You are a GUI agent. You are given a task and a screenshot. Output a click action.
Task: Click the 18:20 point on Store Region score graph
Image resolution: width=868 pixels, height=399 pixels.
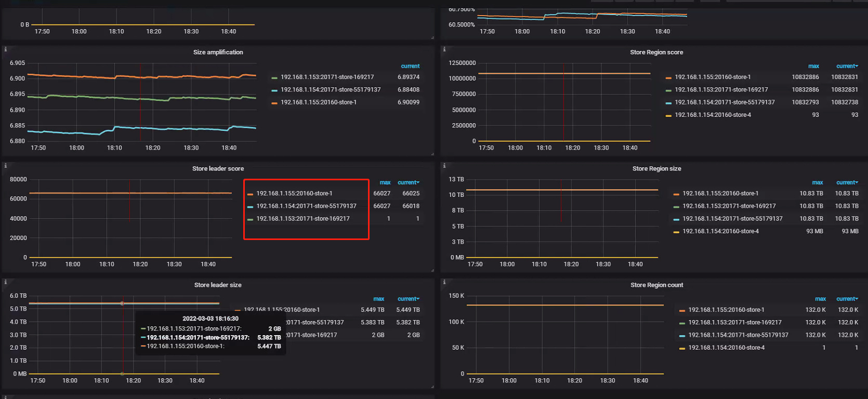point(572,73)
